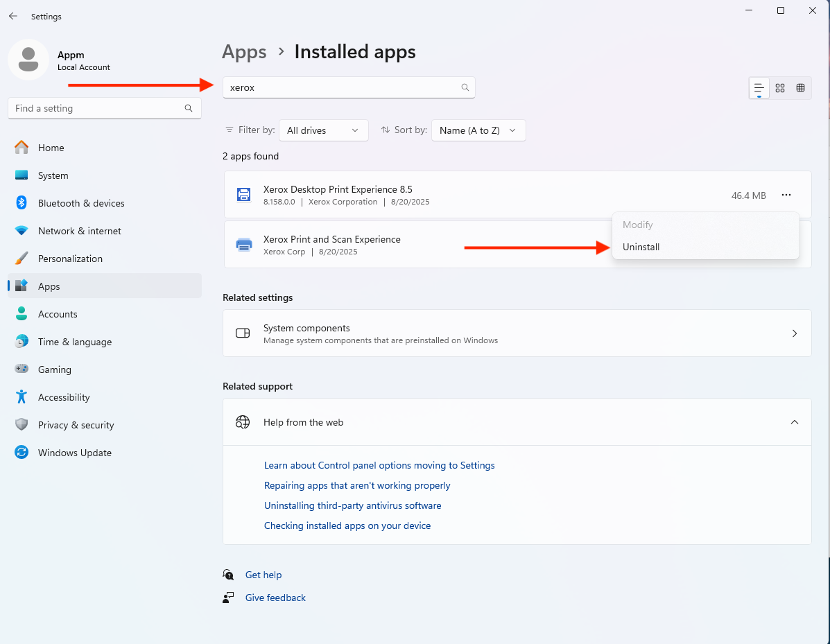Open three-dot menu for Xerox Desktop Print Experience
Image resolution: width=830 pixels, height=644 pixels.
click(786, 195)
